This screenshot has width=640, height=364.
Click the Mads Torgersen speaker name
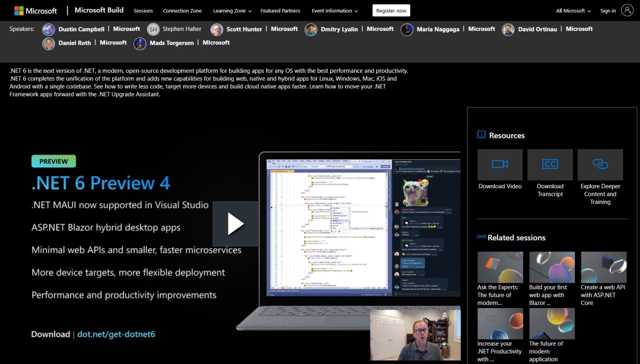172,43
